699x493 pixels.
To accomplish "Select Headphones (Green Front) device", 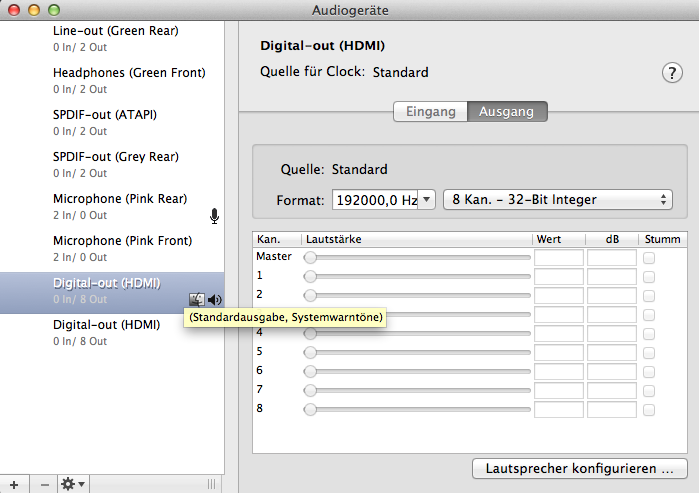I will coord(112,81).
